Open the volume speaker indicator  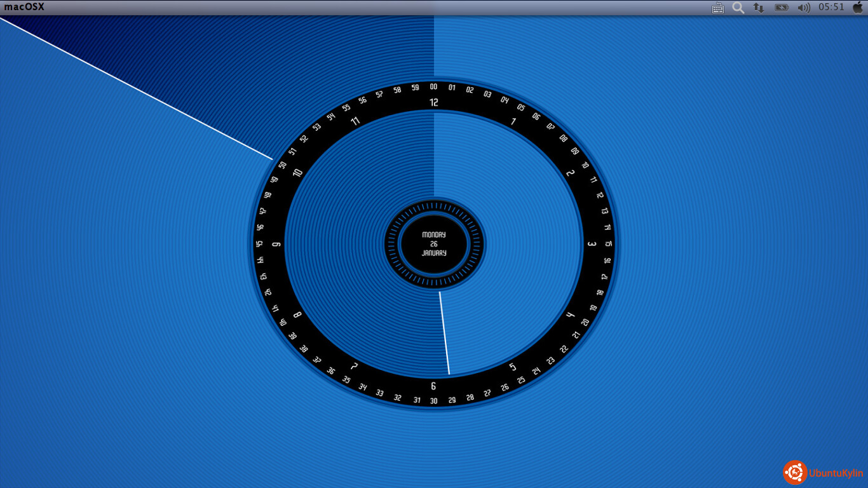click(804, 8)
